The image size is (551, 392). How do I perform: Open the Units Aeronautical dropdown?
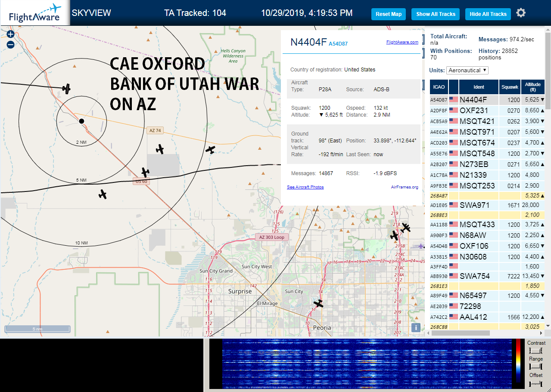pyautogui.click(x=467, y=70)
